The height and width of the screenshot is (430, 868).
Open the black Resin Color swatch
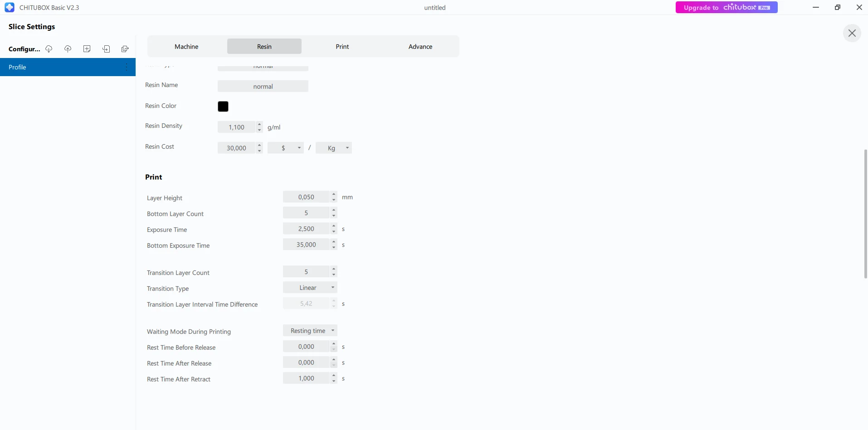pos(223,106)
